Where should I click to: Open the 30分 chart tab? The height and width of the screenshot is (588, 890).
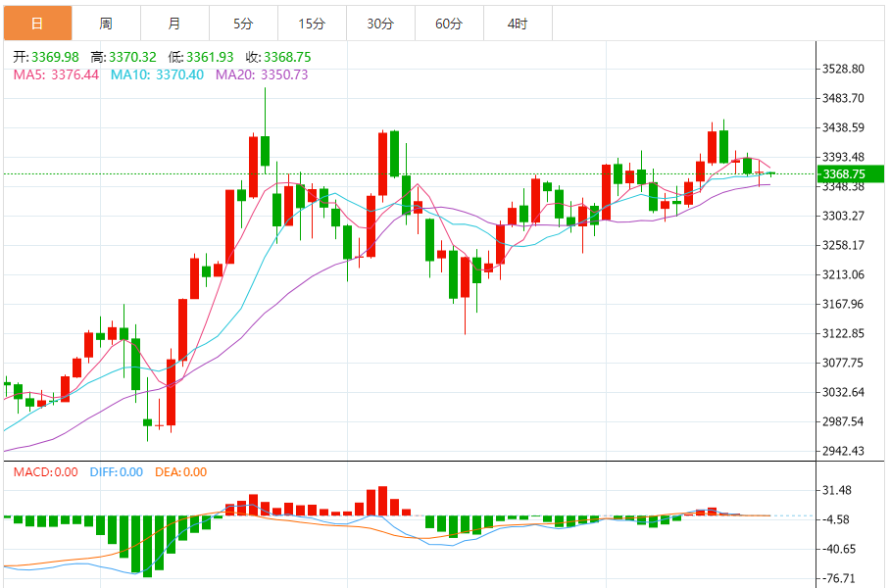coord(381,24)
